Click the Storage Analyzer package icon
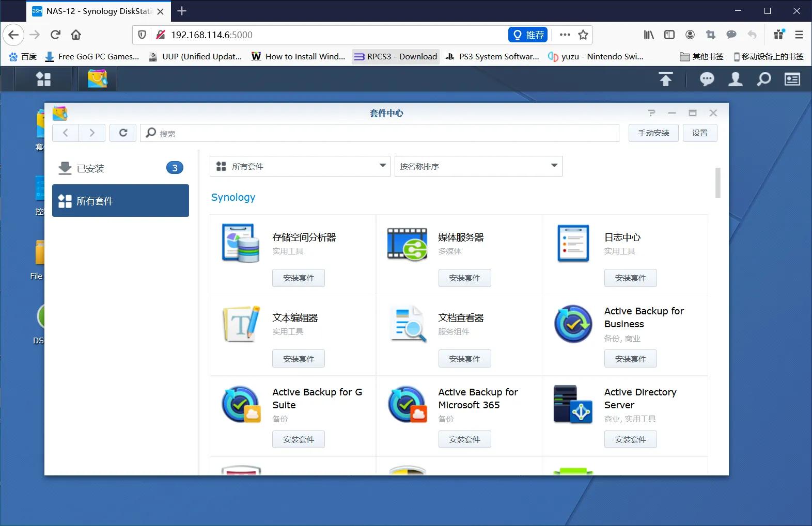This screenshot has height=526, width=812. pyautogui.click(x=241, y=243)
